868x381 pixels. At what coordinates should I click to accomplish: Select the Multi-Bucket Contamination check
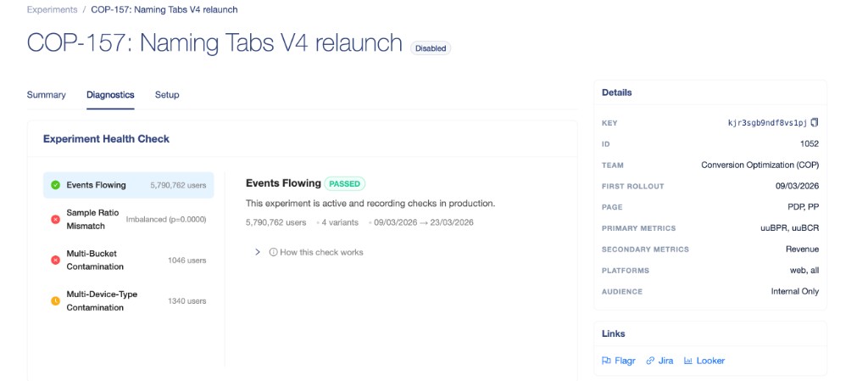coord(127,260)
